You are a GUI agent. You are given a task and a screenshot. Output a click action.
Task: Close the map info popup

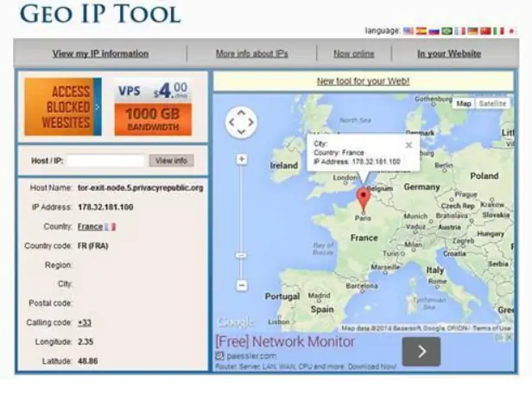[x=408, y=145]
